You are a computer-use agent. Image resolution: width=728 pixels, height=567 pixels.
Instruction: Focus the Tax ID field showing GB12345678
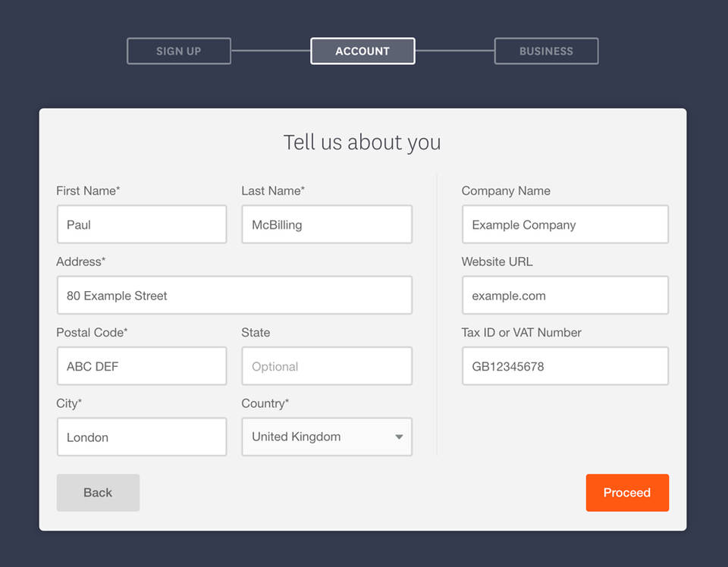565,366
